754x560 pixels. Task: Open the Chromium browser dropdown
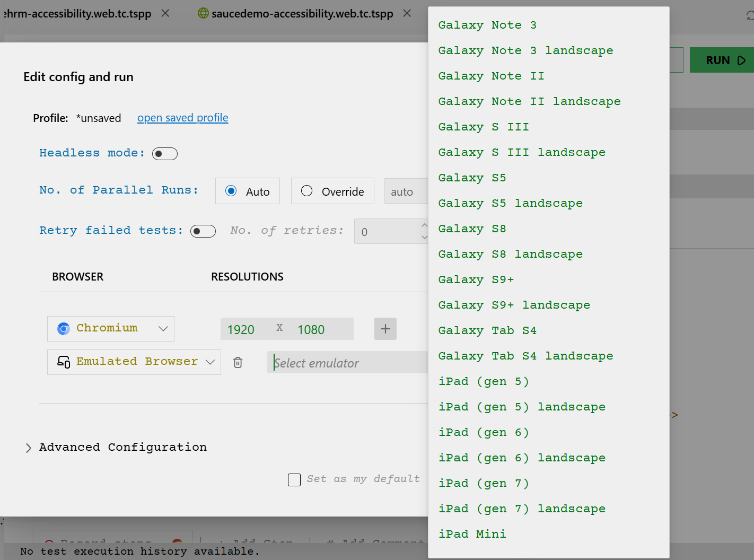click(x=163, y=328)
